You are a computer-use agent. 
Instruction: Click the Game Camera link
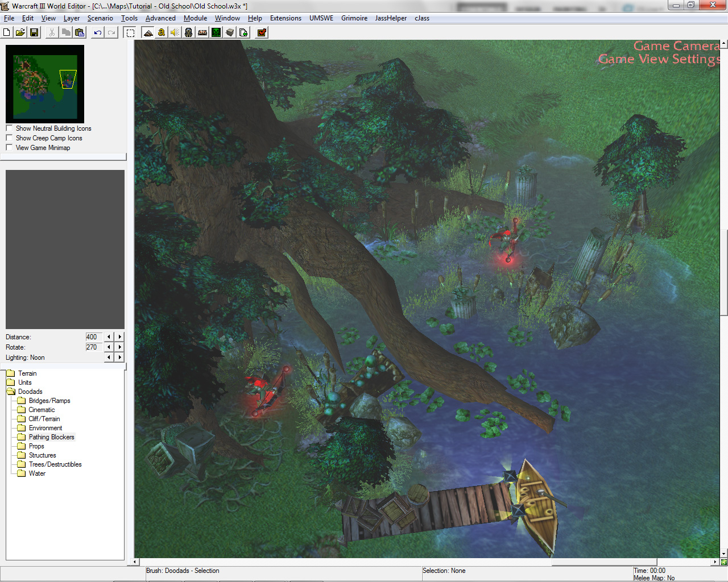tap(676, 46)
